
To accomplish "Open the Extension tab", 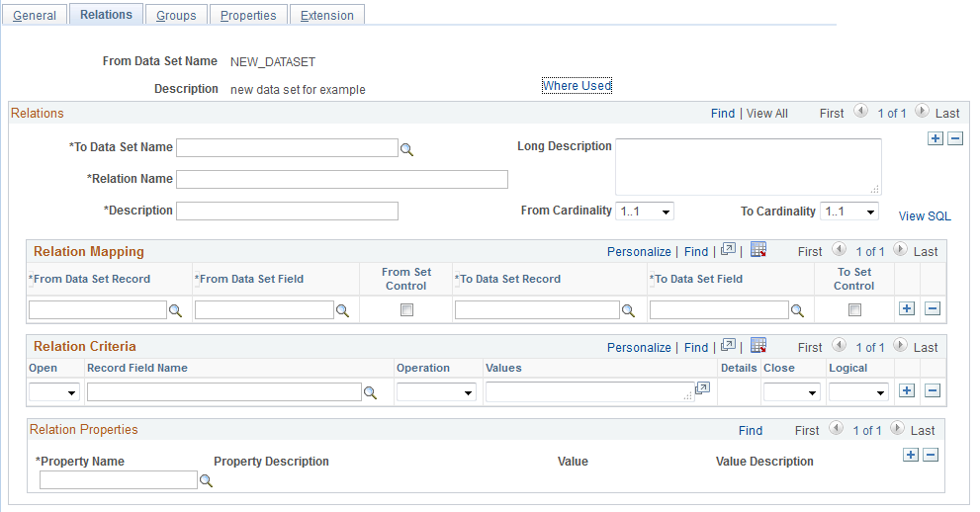I will click(327, 15).
